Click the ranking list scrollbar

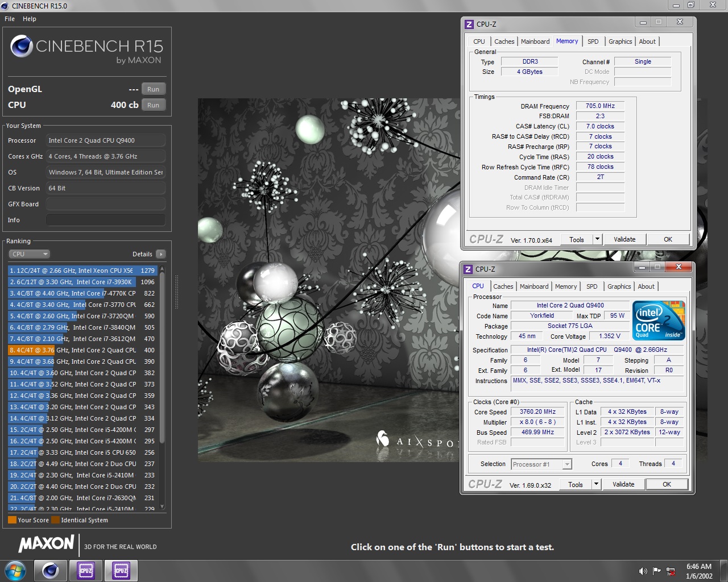click(162, 357)
